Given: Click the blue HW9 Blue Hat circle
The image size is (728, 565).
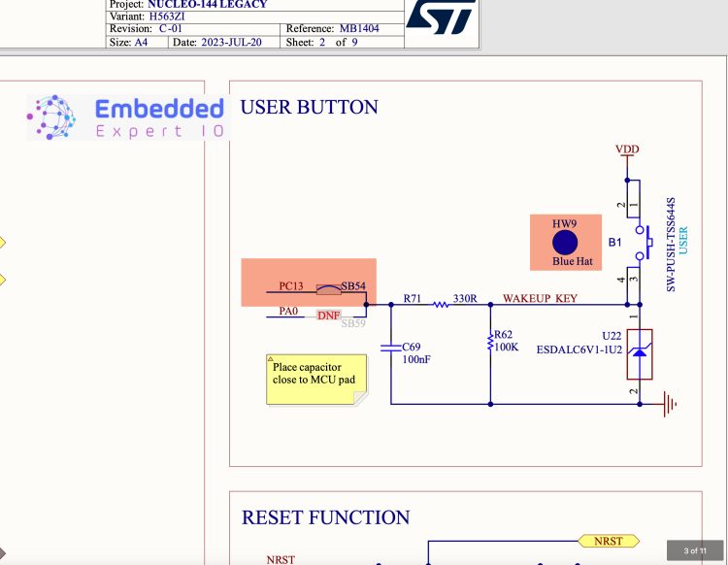Looking at the screenshot, I should coord(564,243).
